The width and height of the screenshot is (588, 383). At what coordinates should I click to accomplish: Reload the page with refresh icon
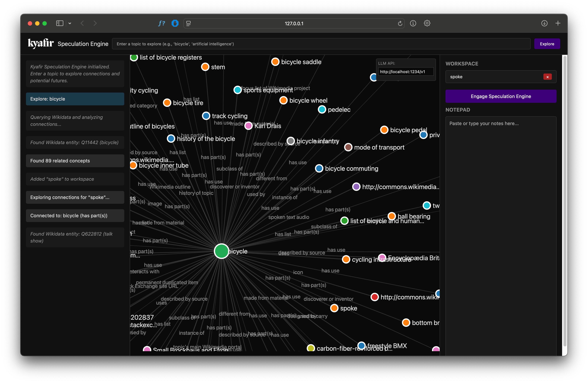pyautogui.click(x=400, y=23)
